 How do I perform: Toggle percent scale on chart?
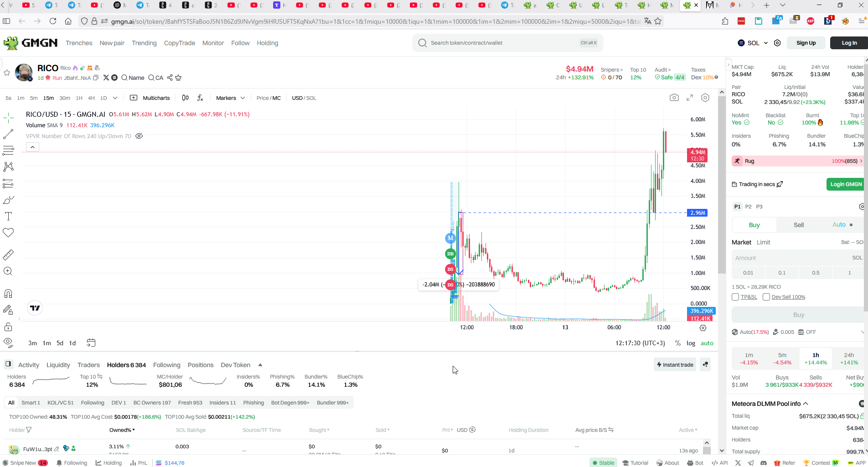click(x=678, y=343)
